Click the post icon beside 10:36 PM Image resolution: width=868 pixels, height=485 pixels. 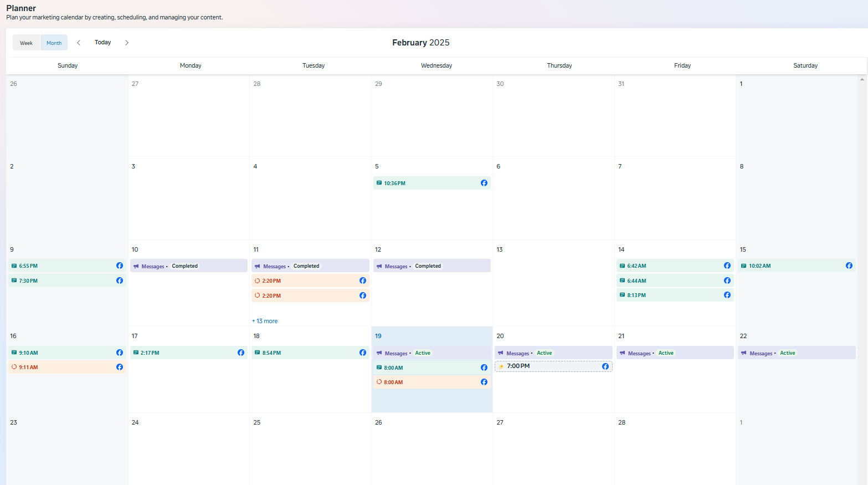pyautogui.click(x=379, y=183)
